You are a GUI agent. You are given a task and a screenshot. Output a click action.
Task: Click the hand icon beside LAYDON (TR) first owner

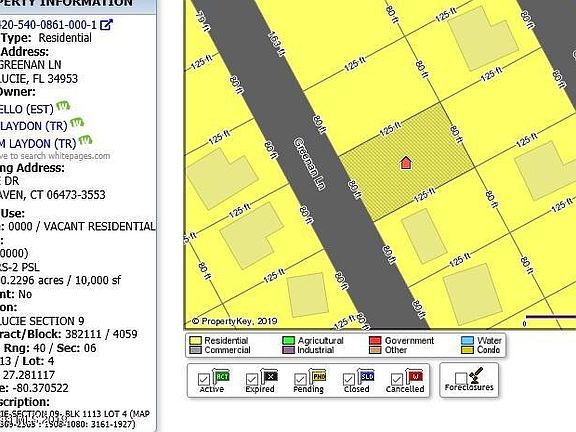coord(77,122)
